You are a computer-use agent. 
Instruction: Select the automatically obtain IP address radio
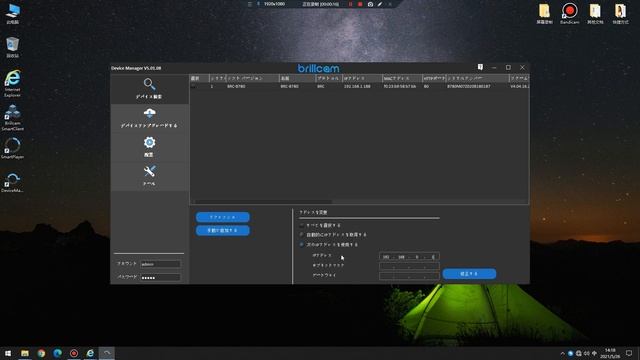click(x=302, y=235)
